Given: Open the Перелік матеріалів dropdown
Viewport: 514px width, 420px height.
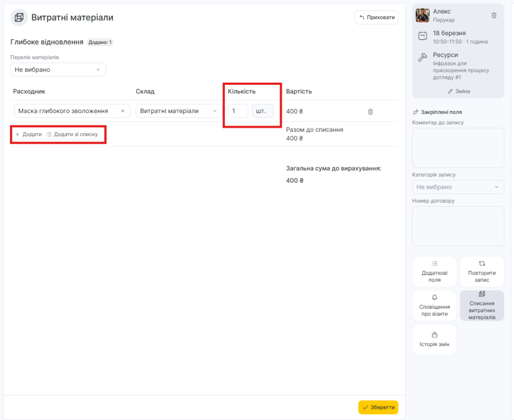Looking at the screenshot, I should click(x=58, y=70).
